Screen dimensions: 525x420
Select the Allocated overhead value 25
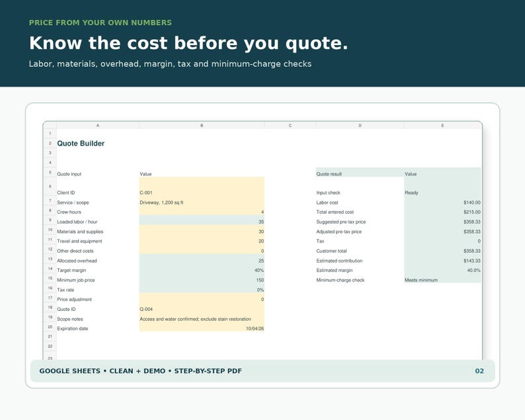tap(202, 260)
